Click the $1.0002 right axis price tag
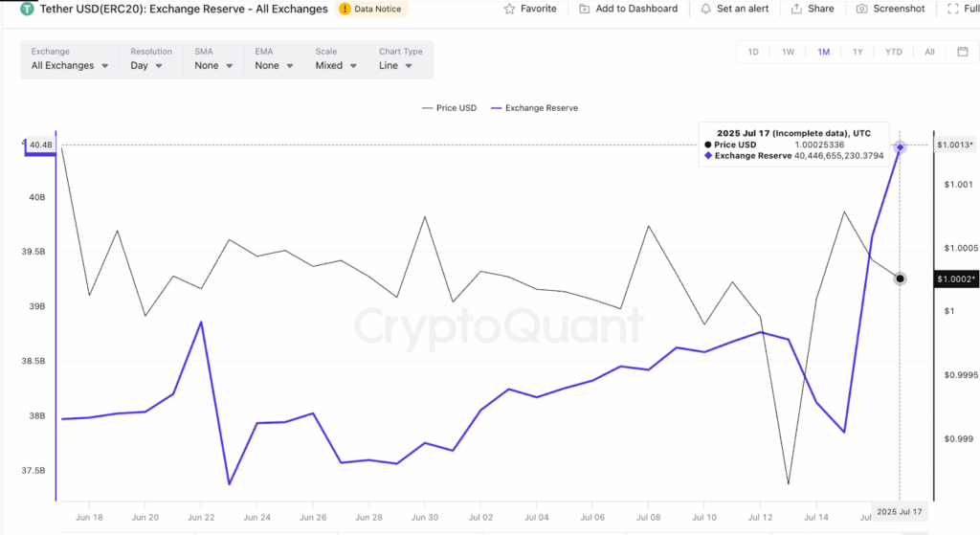The image size is (980, 535). click(x=956, y=279)
